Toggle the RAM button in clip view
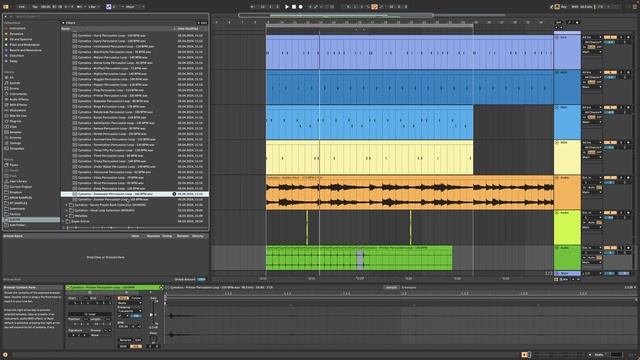This screenshot has height=360, width=640. (x=123, y=346)
